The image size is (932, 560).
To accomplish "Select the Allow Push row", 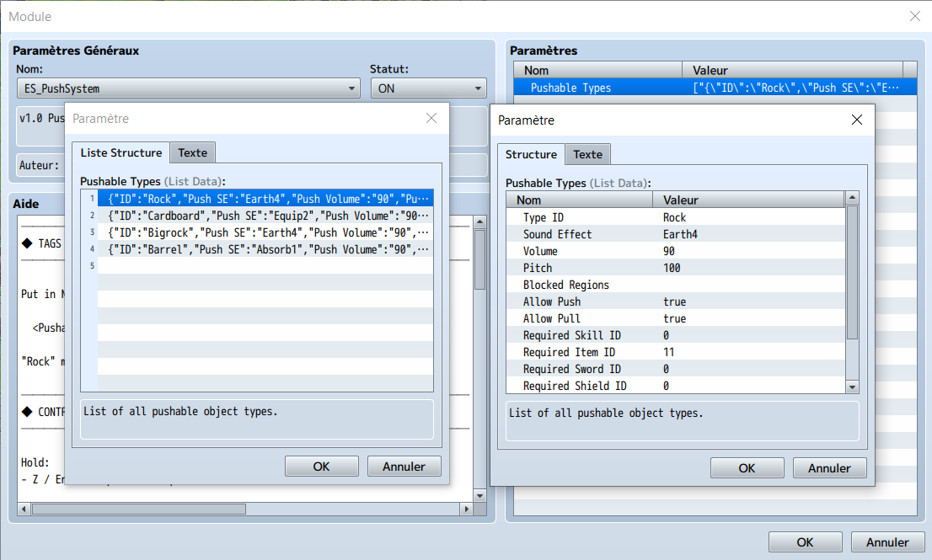I will tap(675, 301).
